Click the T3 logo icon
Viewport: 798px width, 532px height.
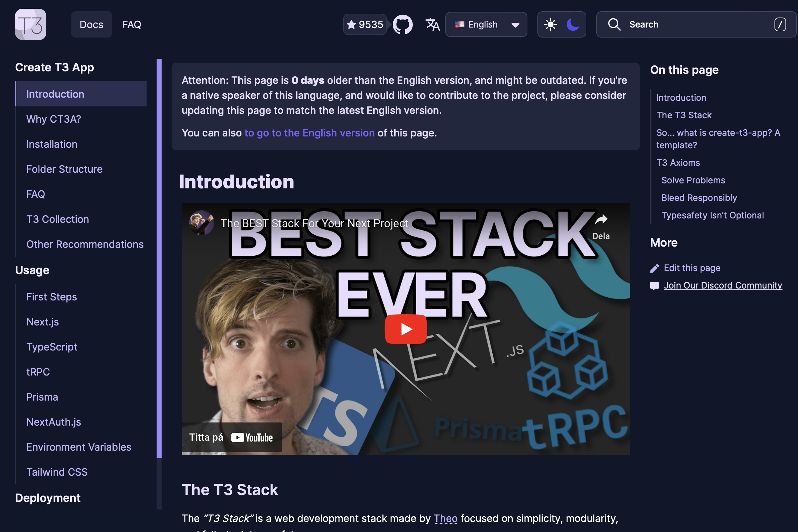pyautogui.click(x=31, y=24)
